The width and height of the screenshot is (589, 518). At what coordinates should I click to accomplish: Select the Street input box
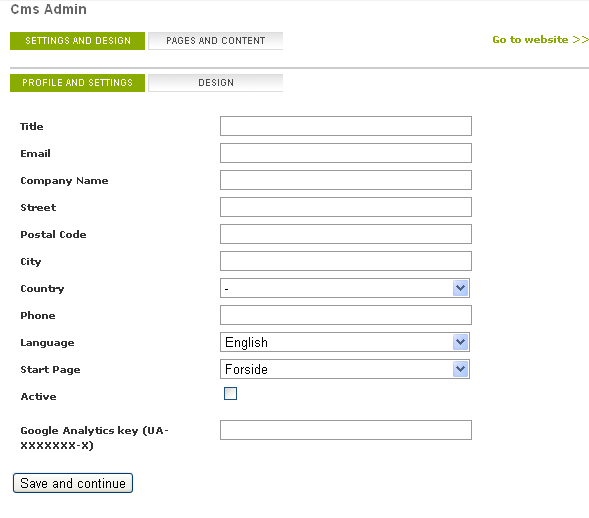click(346, 207)
